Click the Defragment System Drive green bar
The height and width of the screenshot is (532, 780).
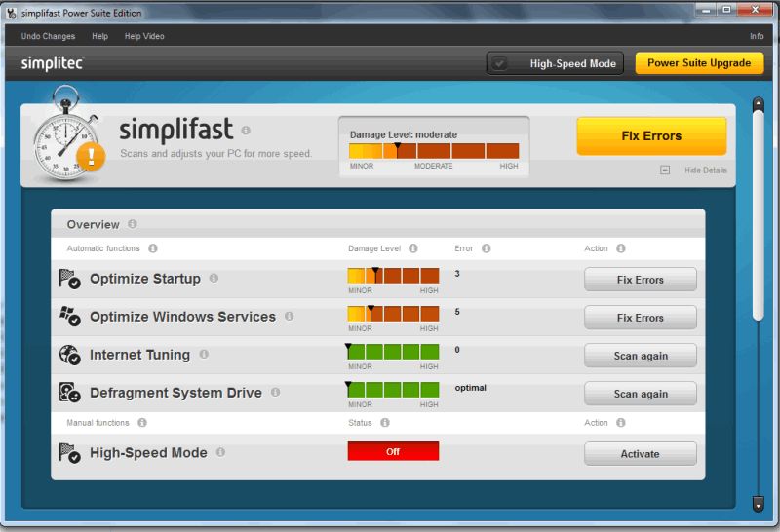pyautogui.click(x=393, y=390)
